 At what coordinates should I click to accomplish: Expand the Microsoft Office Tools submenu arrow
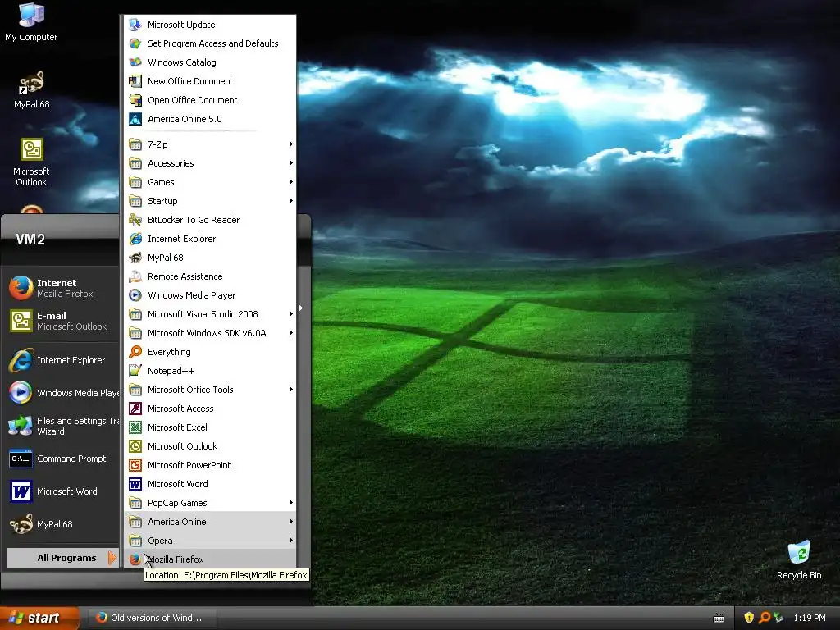[291, 390]
